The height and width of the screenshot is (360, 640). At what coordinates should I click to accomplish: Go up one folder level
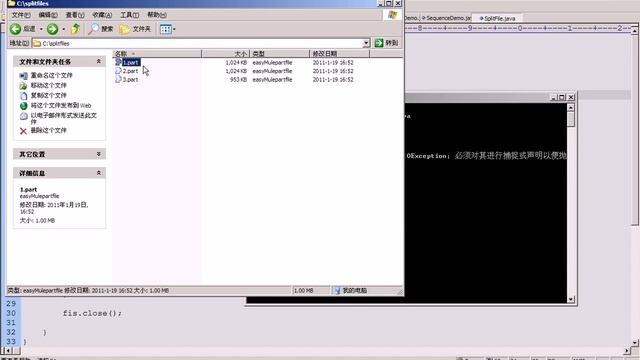[75, 29]
